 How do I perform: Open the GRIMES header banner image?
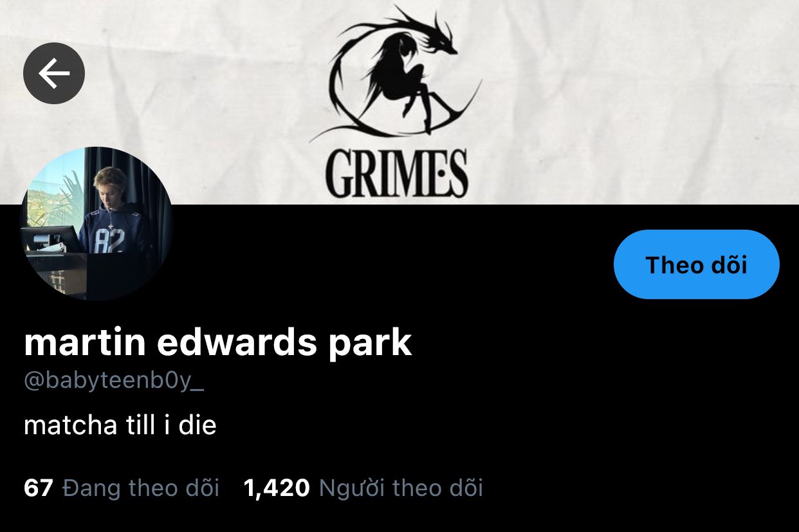[399, 102]
